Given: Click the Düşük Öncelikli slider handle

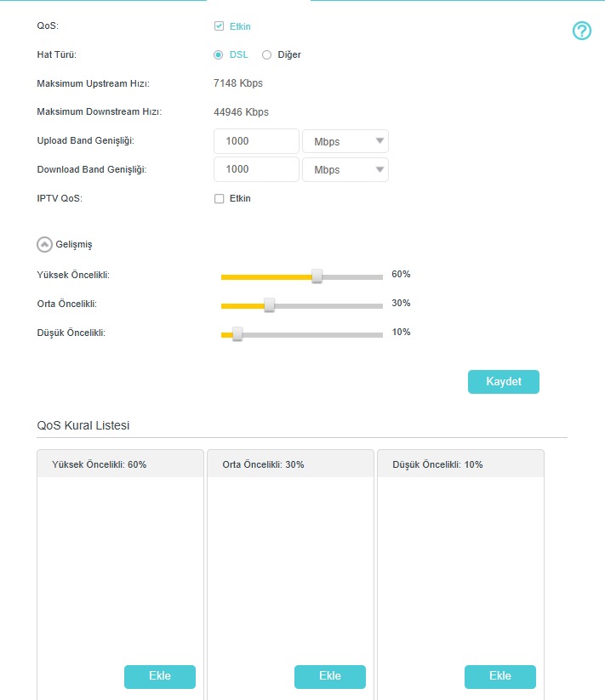Looking at the screenshot, I should [x=237, y=334].
